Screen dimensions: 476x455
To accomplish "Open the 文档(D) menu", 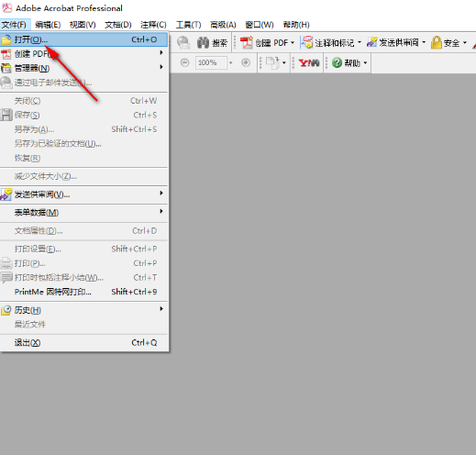I will [118, 25].
